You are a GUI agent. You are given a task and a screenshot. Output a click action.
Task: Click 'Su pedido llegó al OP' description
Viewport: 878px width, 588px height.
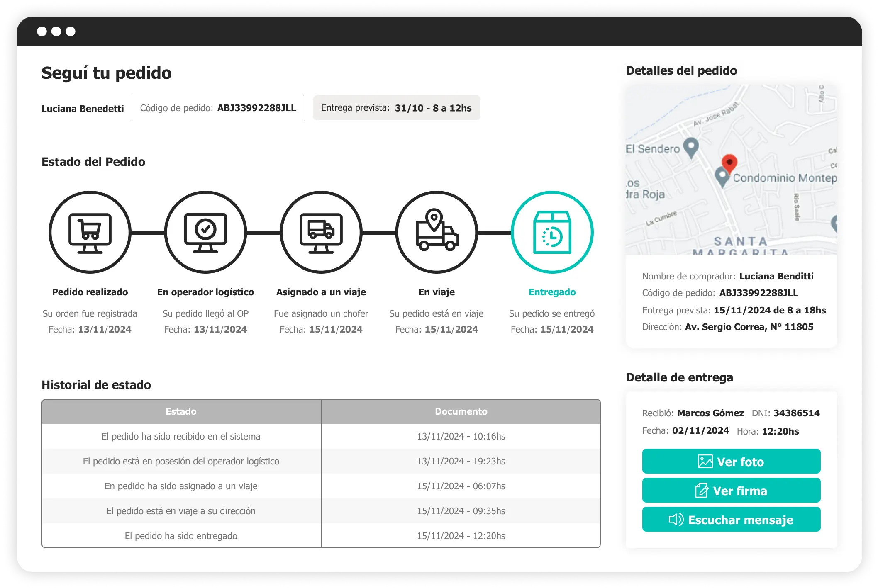[205, 313]
